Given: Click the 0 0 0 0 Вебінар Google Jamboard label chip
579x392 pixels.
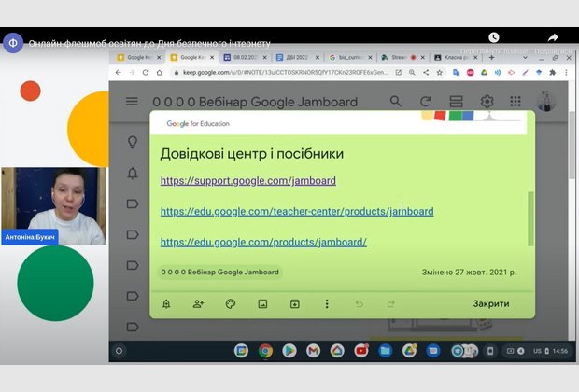Looking at the screenshot, I should (x=219, y=273).
